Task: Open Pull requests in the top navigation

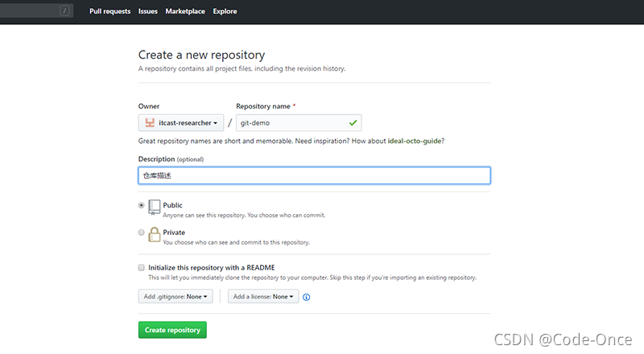Action: [x=109, y=11]
